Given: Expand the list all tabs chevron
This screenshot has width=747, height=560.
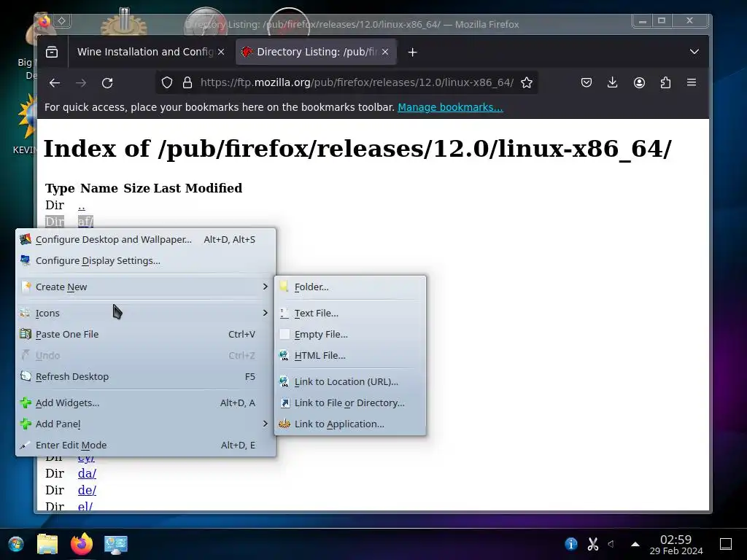Looking at the screenshot, I should 694,52.
